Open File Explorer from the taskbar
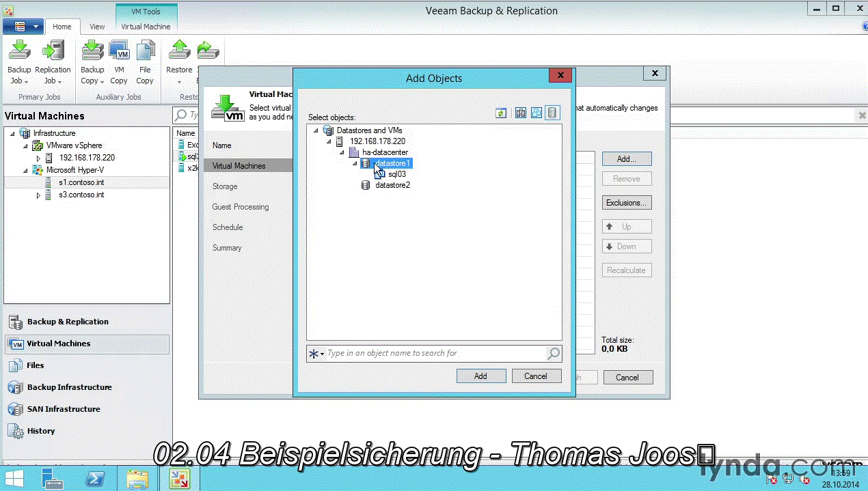The image size is (868, 491). tap(137, 478)
